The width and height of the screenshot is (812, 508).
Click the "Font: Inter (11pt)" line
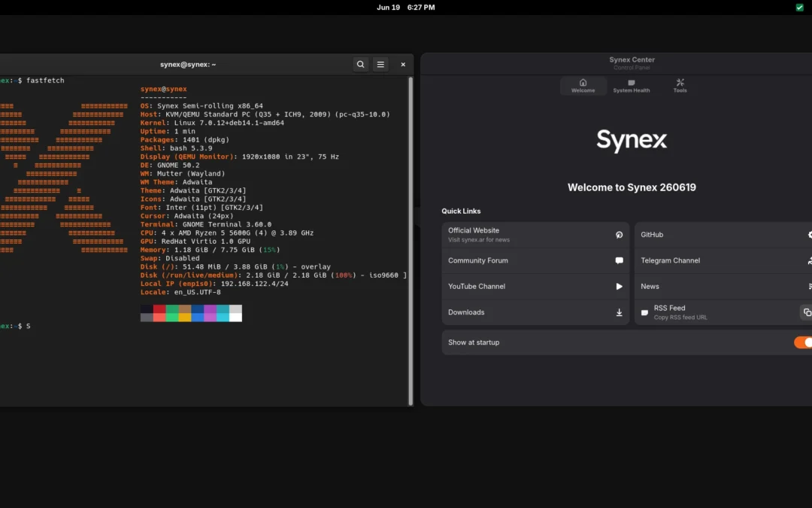[201, 208]
